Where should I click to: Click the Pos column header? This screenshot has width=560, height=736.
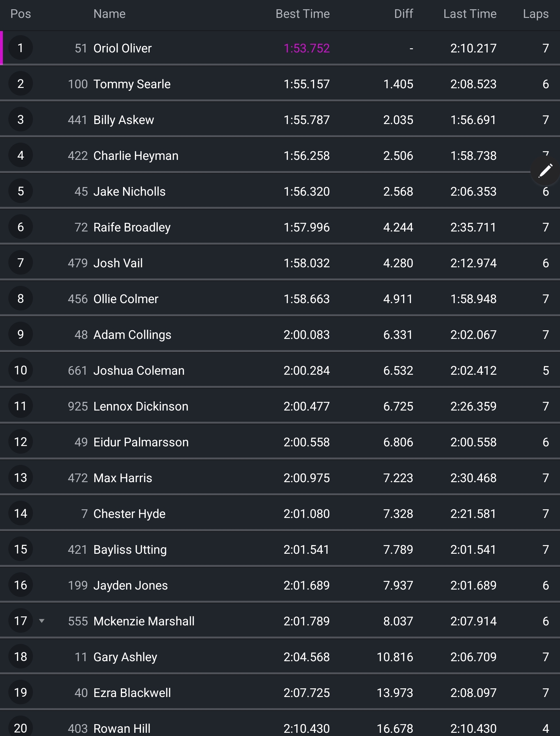[x=21, y=14]
